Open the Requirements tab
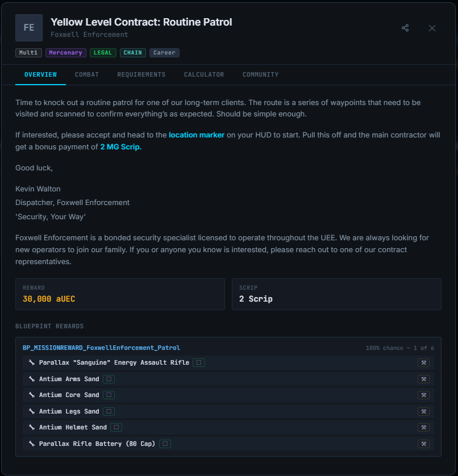The image size is (458, 476). [x=141, y=74]
